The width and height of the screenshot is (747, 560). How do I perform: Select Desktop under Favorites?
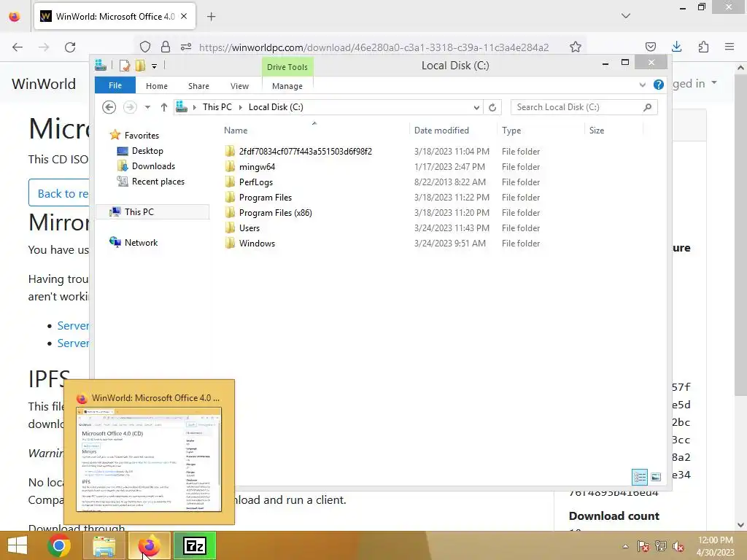tap(147, 150)
